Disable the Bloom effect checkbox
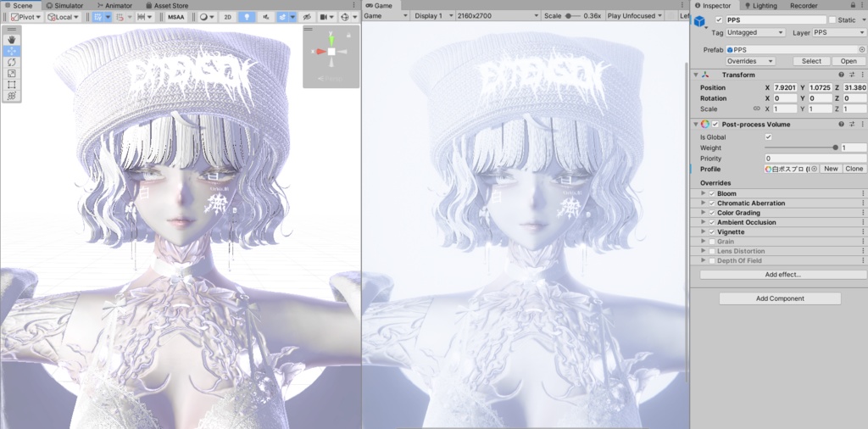868x429 pixels. 712,194
